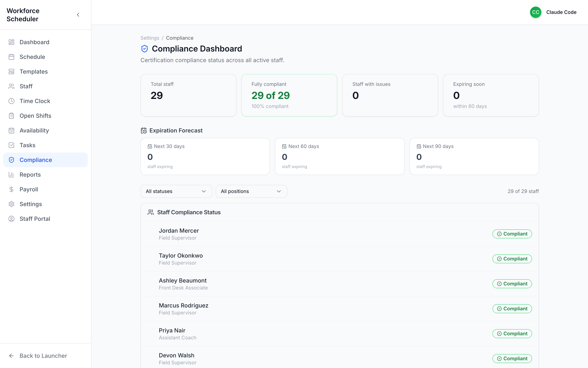
Task: Click the Staff people icon in sidebar
Action: pyautogui.click(x=11, y=86)
